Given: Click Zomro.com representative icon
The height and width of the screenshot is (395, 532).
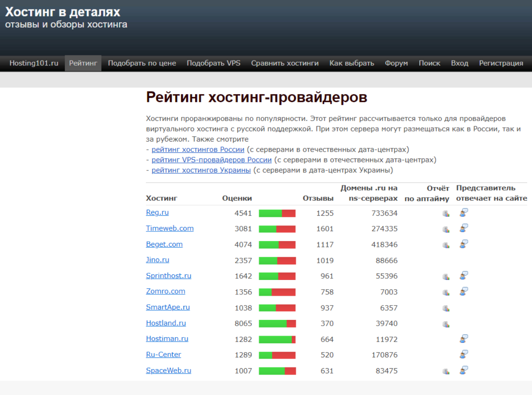Looking at the screenshot, I should click(x=464, y=292).
